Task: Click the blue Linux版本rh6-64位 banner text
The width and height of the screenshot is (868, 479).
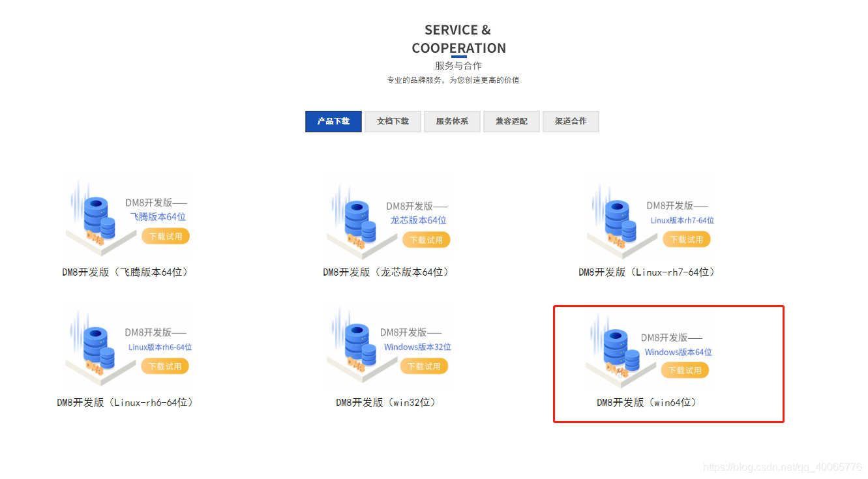Action: click(160, 347)
